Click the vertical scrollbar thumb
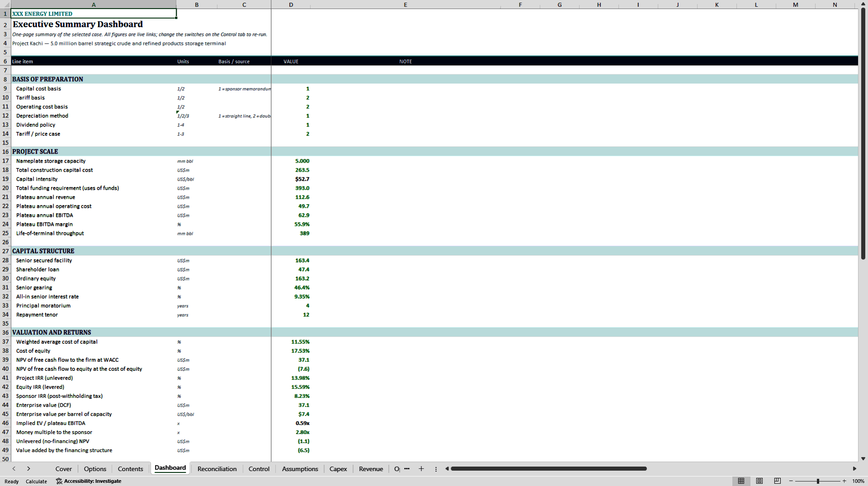868x486 pixels. (x=863, y=134)
